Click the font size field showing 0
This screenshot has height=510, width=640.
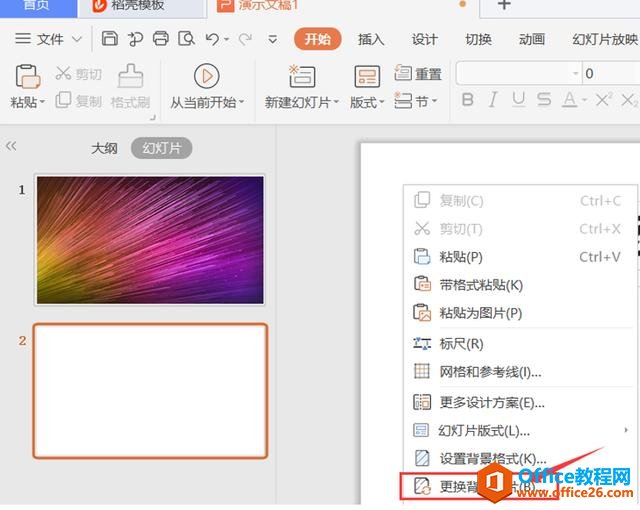[x=611, y=73]
